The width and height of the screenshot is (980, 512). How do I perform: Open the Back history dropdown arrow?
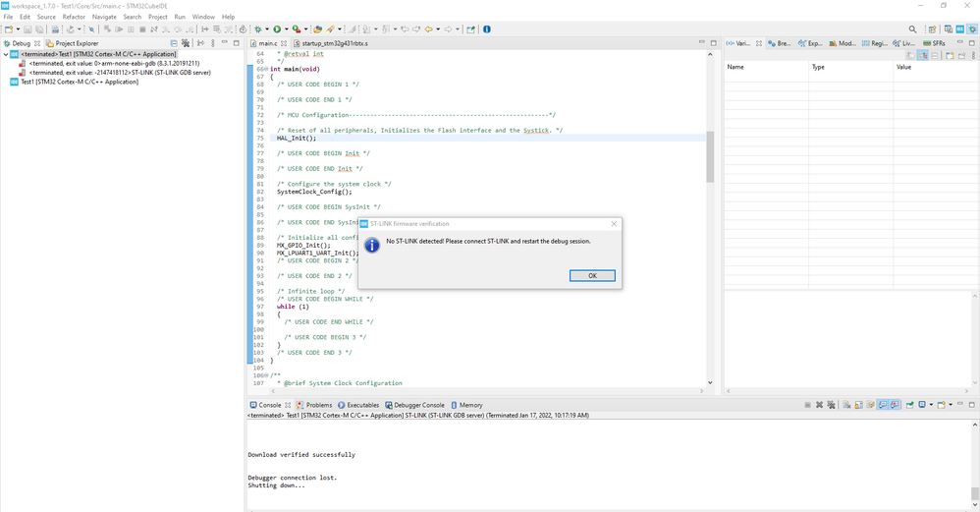[438, 29]
